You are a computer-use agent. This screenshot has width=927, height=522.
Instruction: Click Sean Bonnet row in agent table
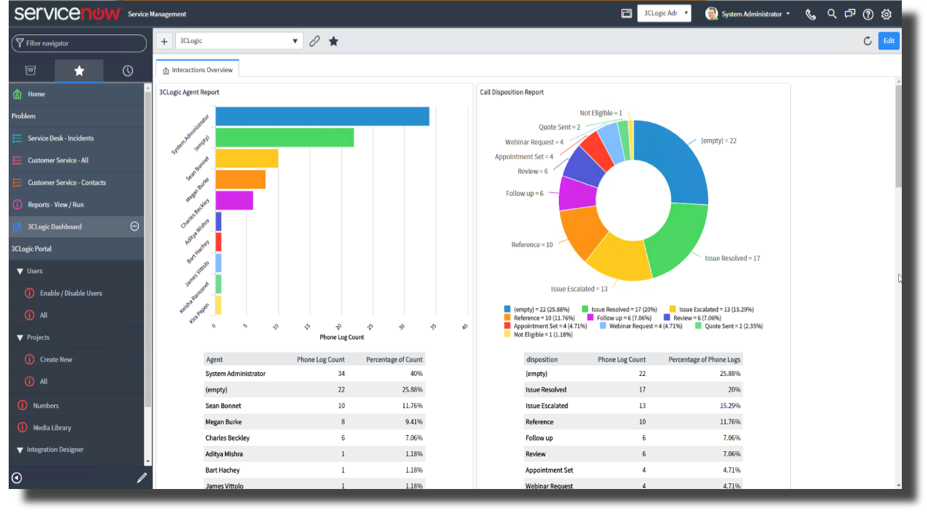pyautogui.click(x=314, y=406)
